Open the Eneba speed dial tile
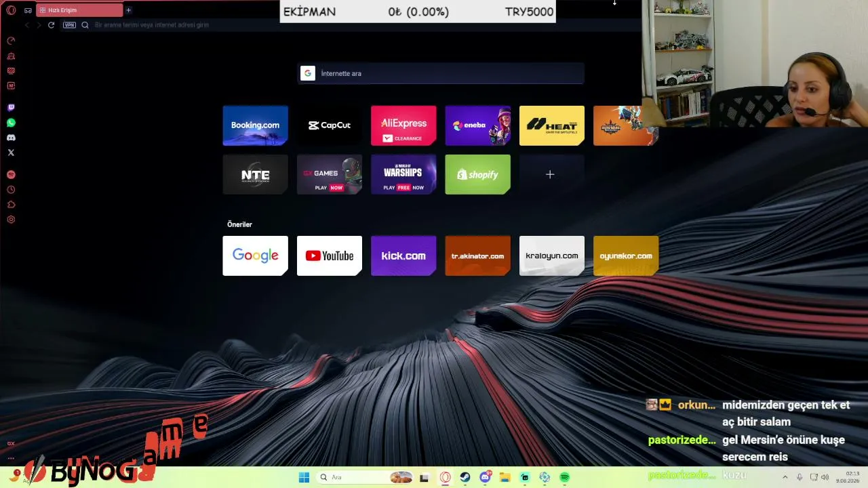 coord(477,125)
